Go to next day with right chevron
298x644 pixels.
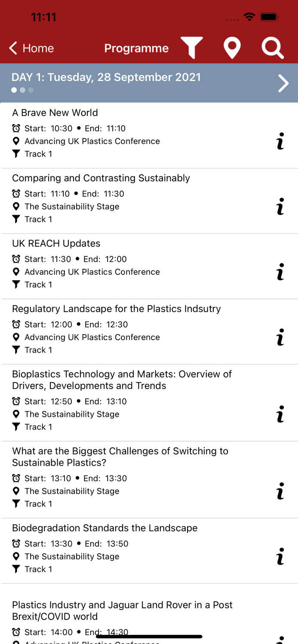click(283, 83)
